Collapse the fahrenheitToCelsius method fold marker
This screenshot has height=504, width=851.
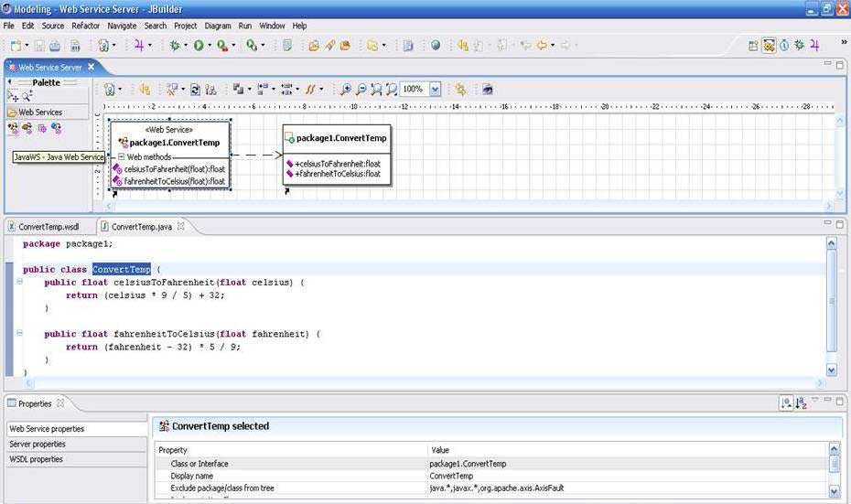[x=20, y=333]
